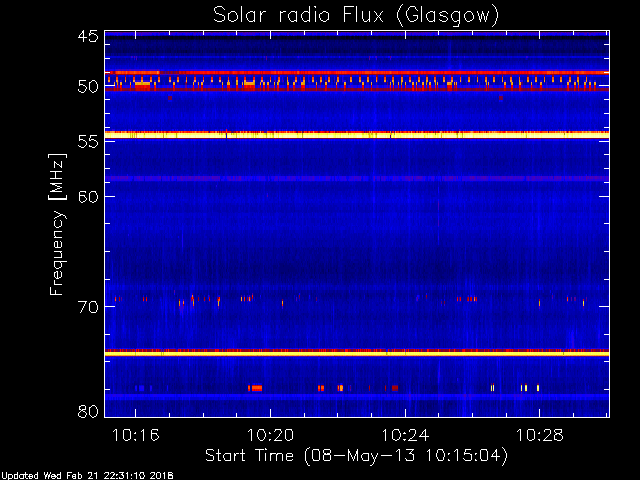
Task: Click the thin red band just above 50 MHz
Action: [x=357, y=72]
